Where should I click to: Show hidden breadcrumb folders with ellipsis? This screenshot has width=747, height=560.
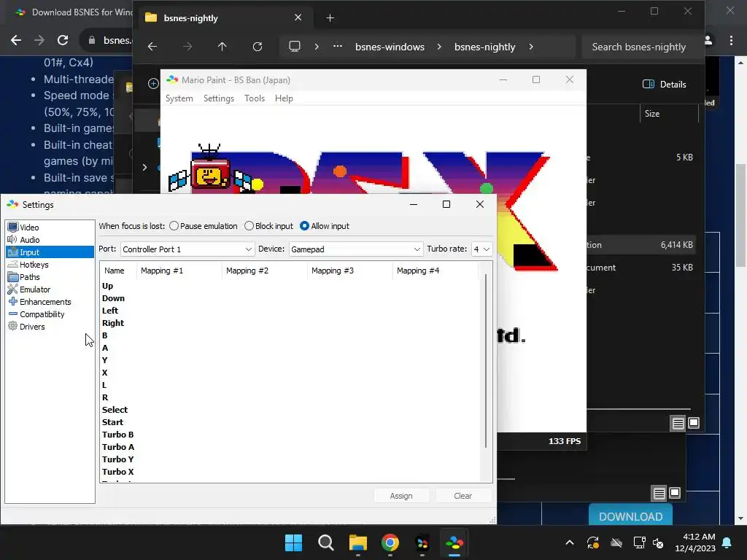click(x=338, y=47)
